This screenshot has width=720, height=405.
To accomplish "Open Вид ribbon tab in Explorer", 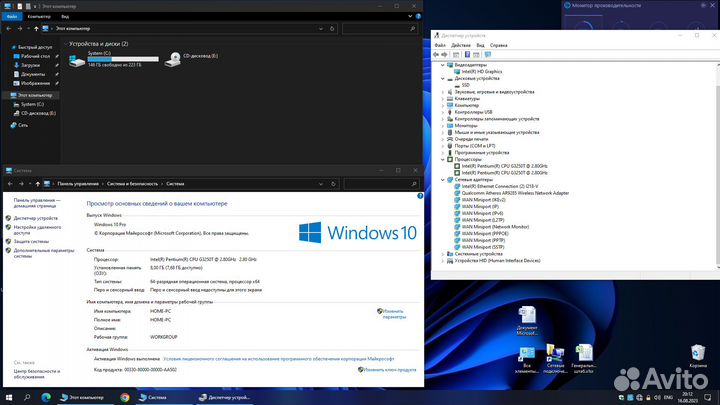I will [65, 17].
